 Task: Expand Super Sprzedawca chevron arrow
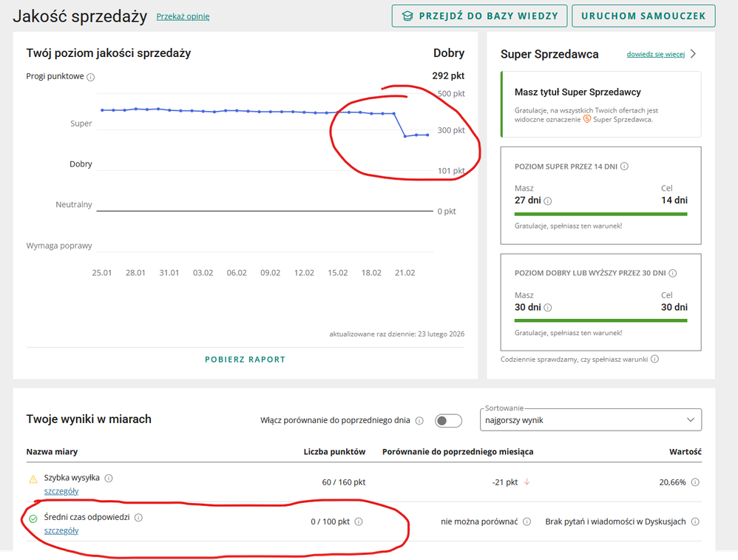pyautogui.click(x=693, y=54)
